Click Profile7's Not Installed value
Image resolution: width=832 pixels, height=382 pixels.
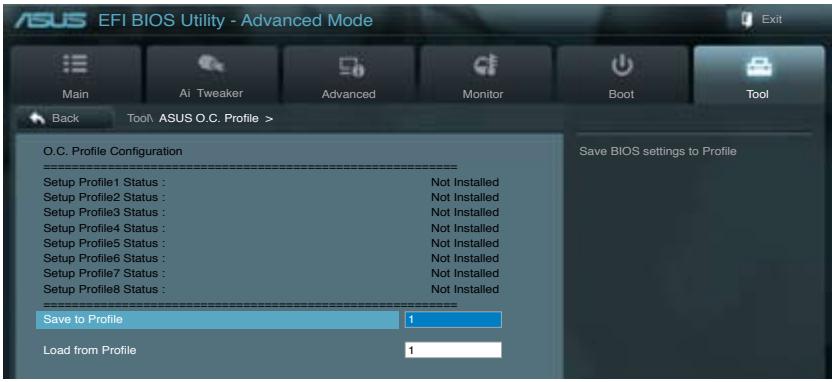(465, 273)
